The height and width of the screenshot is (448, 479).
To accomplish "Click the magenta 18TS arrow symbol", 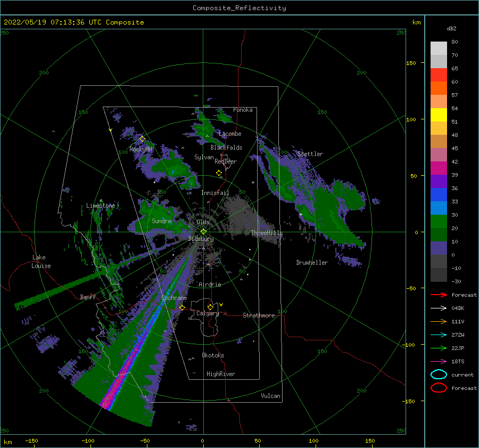I will coord(439,362).
